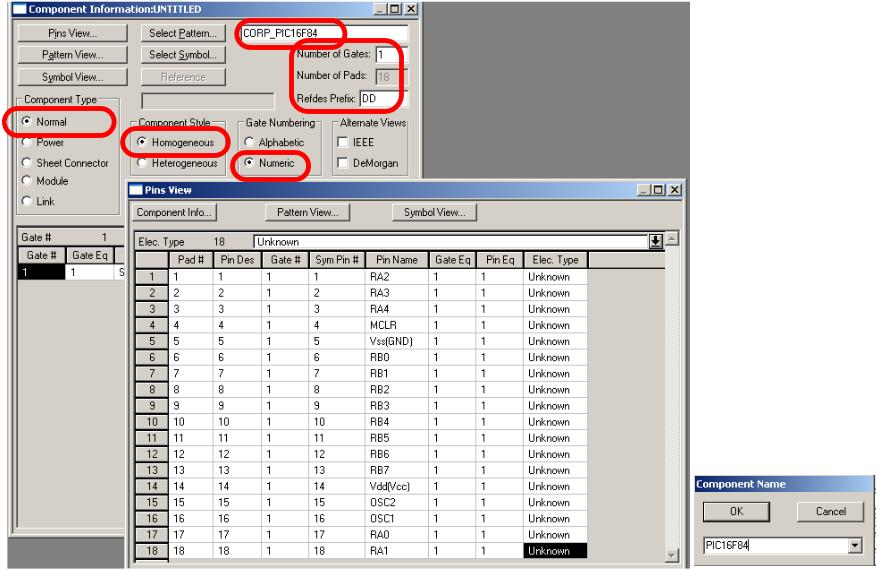Click the Refdes Prefix field
Viewport: 877px width, 570px height.
tap(383, 98)
